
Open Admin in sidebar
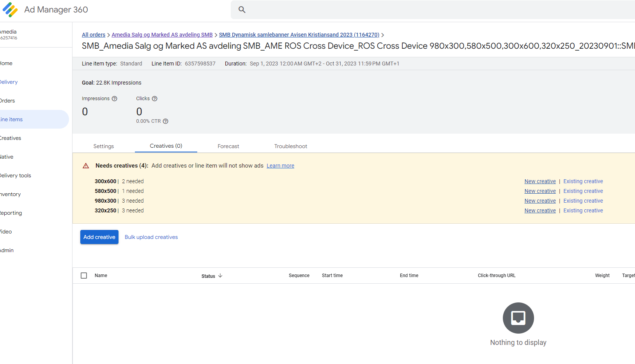point(7,250)
